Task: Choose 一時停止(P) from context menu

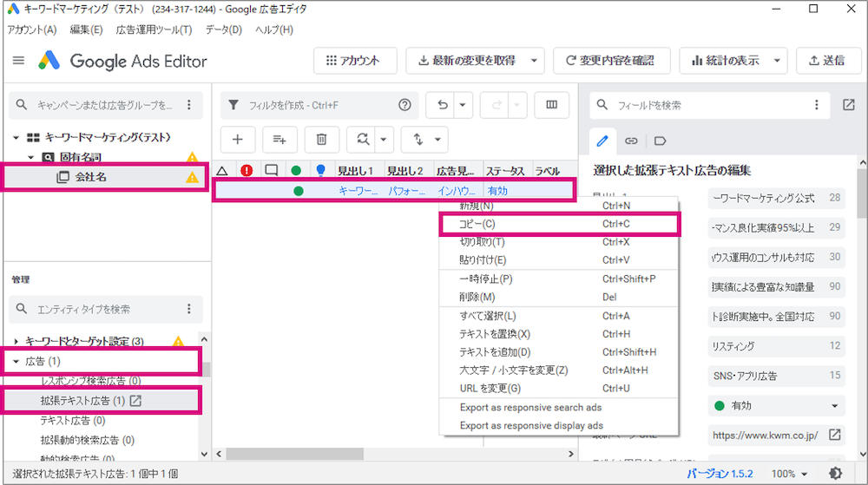Action: point(558,279)
